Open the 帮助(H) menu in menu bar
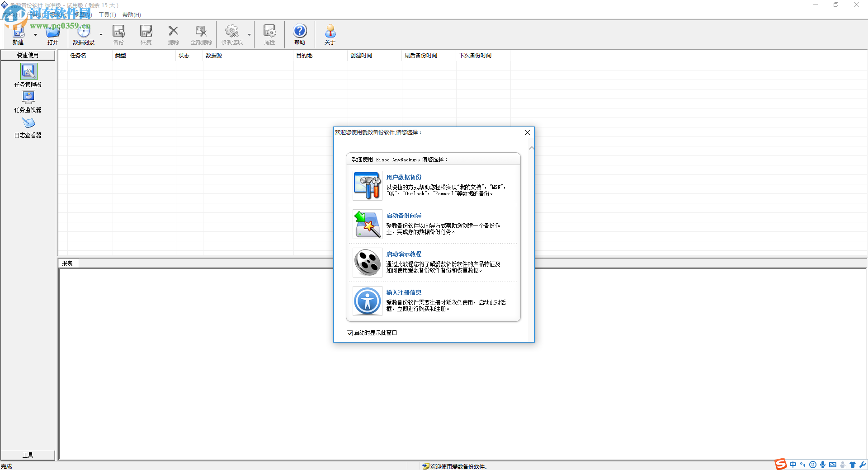The image size is (868, 470). [132, 15]
